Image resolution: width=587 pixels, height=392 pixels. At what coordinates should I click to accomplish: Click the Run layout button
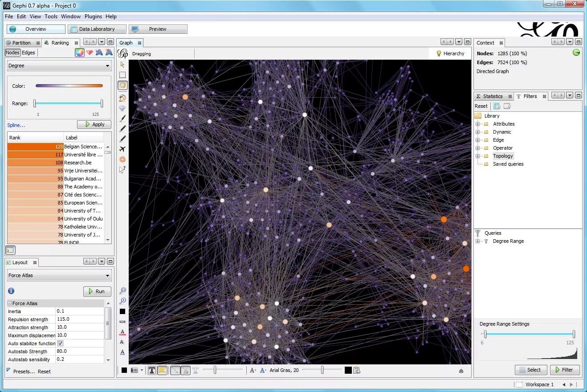click(x=97, y=291)
